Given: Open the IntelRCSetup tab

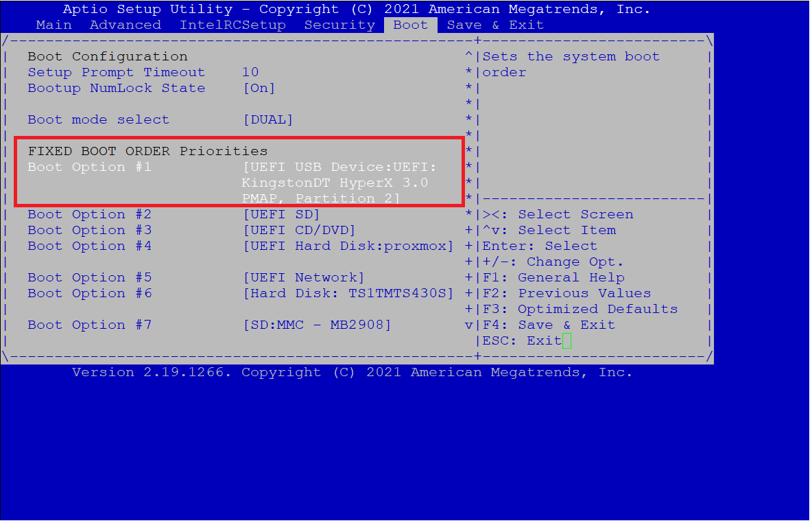Looking at the screenshot, I should pos(232,25).
